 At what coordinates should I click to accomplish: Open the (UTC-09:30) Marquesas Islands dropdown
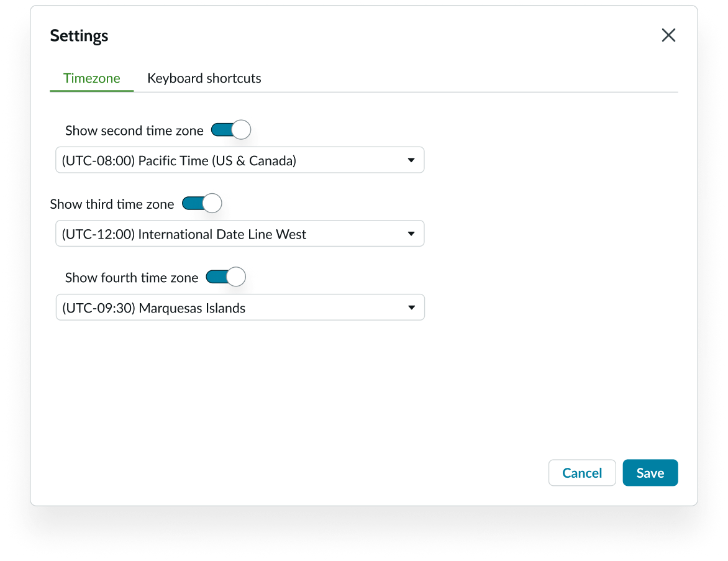(240, 307)
